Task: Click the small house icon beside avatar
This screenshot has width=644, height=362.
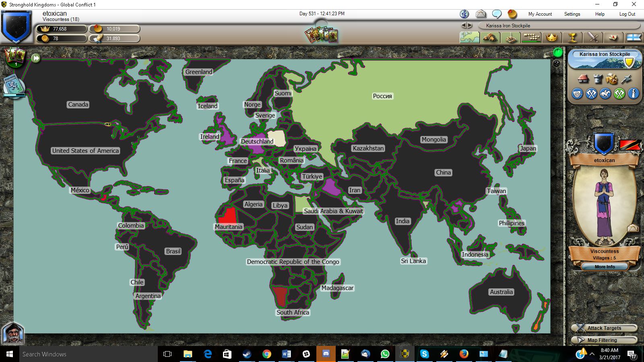Action: (x=633, y=228)
